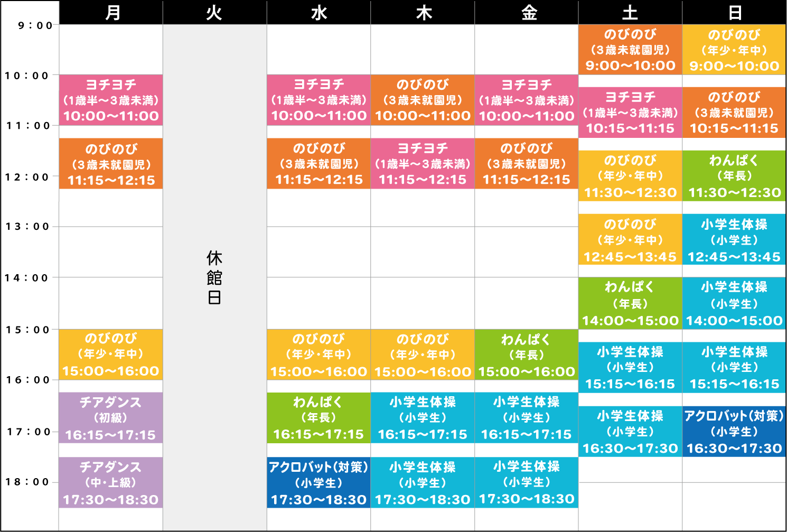Open Wednesday アクロバット(対策) 17:30〜18:30 class
Viewport: 787px width, 532px height.
[318, 483]
